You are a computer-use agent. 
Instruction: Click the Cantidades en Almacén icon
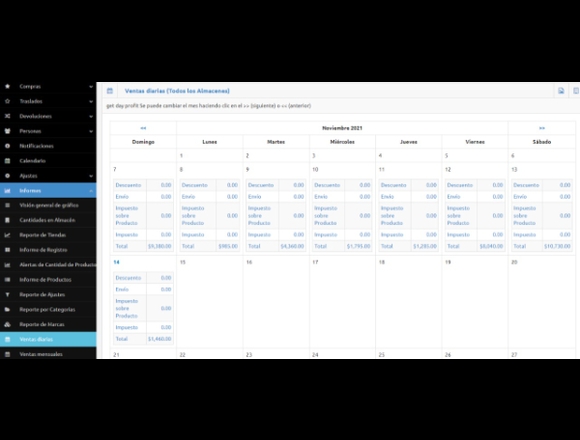pos(7,220)
